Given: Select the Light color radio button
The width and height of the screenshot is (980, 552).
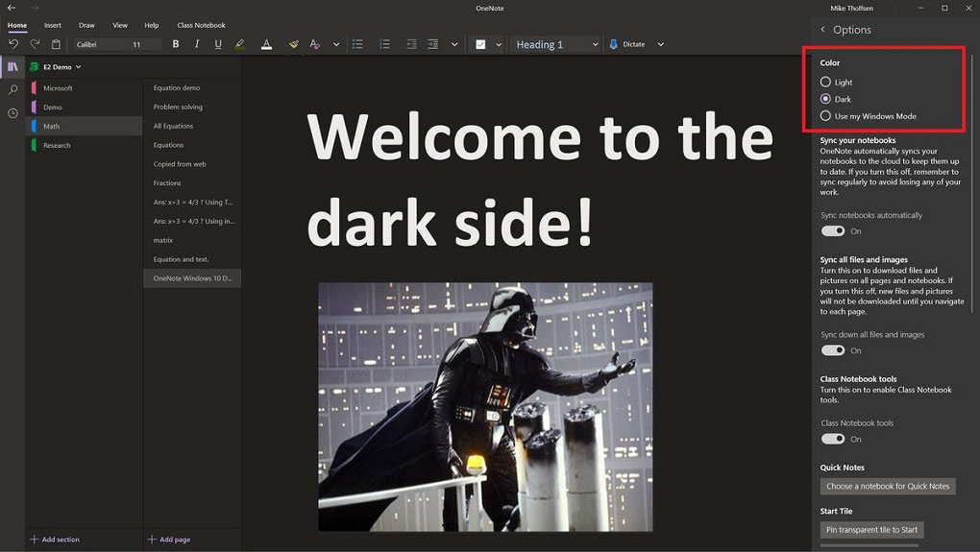Looking at the screenshot, I should (825, 82).
